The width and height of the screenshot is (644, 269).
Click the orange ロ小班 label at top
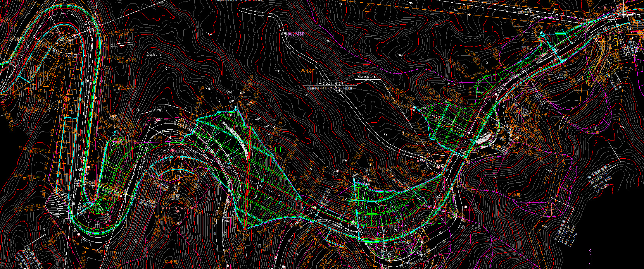coord(464,7)
